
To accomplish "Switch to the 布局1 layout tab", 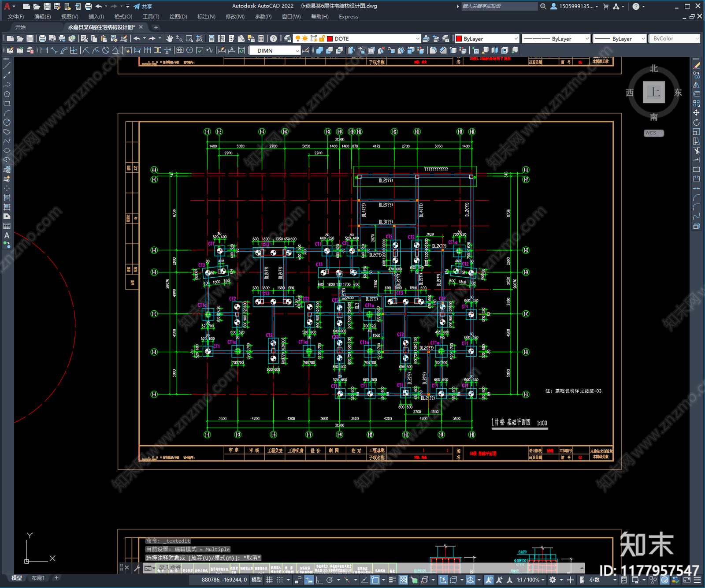I will pyautogui.click(x=38, y=578).
